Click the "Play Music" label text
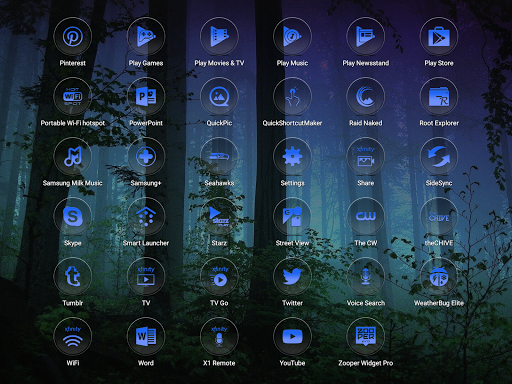 [292, 63]
